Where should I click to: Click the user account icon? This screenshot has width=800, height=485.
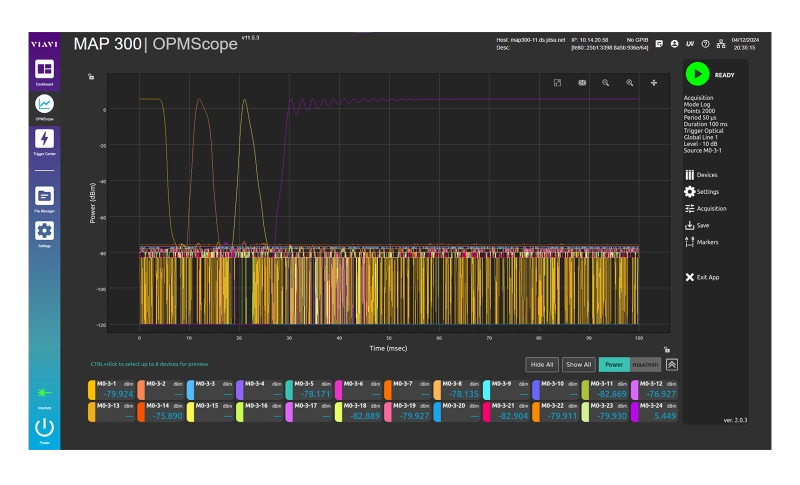pyautogui.click(x=675, y=44)
